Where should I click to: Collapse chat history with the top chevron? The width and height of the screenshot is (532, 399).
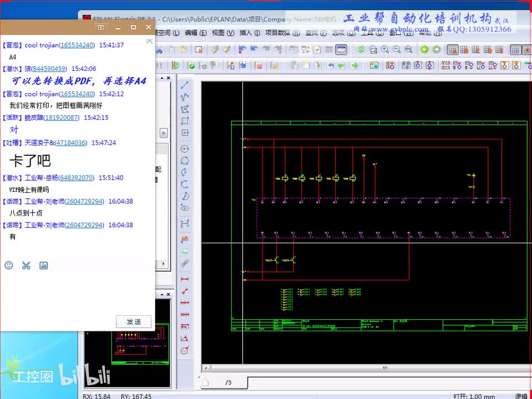(149, 41)
